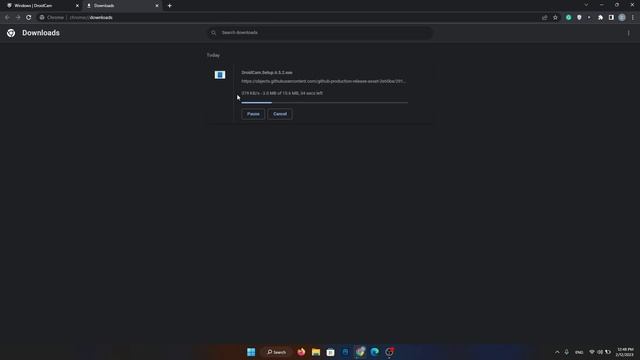Click the Today date label
Screen dimensions: 640x360
point(213,55)
